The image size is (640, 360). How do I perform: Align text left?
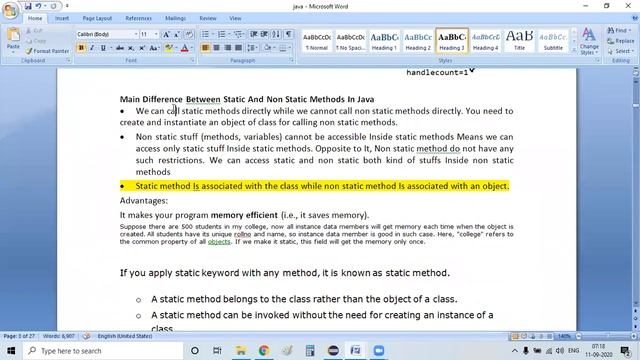(x=205, y=48)
